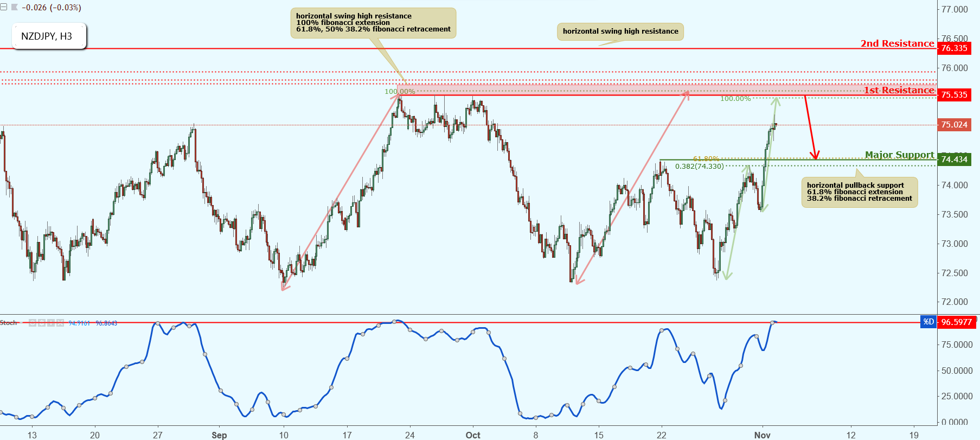Screen dimensions: 980x440
Task: Click the Stoch indicator name label
Action: point(9,323)
